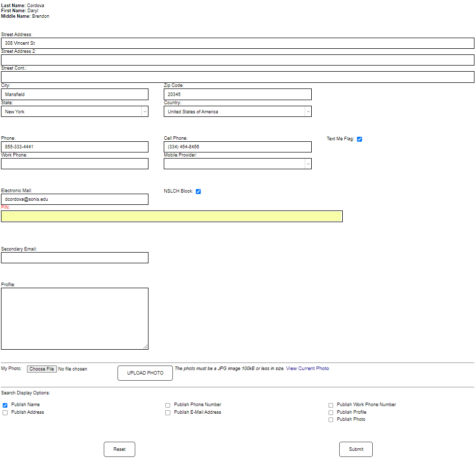476x460 pixels.
Task: Click the Choose File button
Action: pyautogui.click(x=42, y=369)
